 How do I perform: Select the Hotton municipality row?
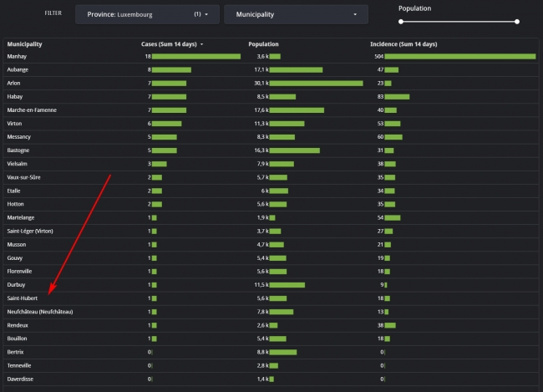pyautogui.click(x=271, y=204)
